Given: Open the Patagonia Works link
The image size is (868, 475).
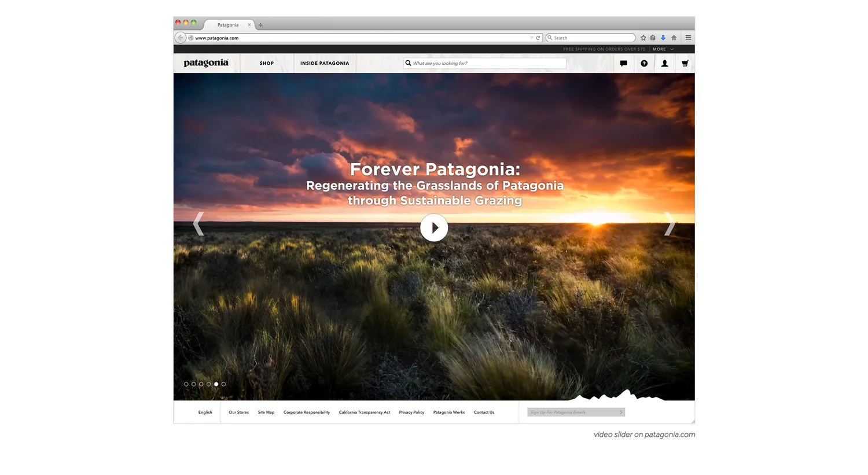Looking at the screenshot, I should [449, 413].
